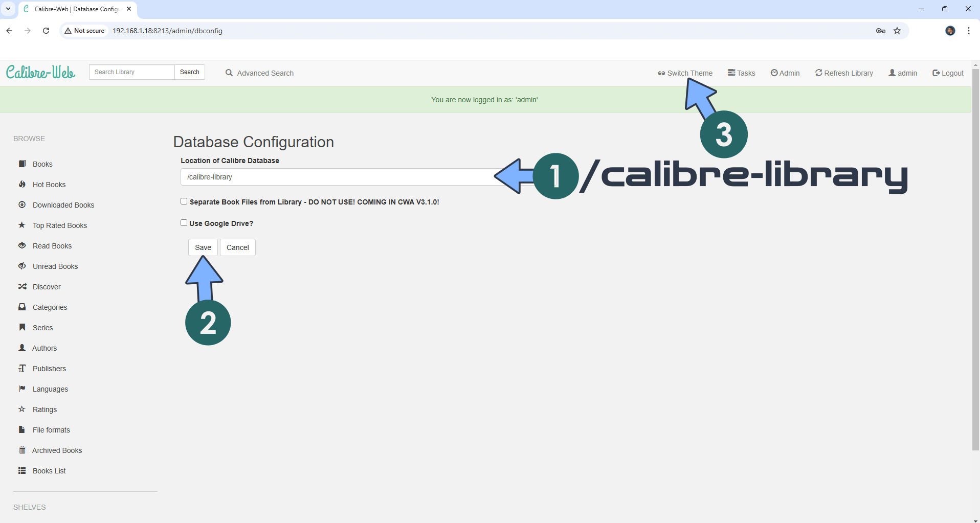
Task: Select the Top Rated Books star icon
Action: point(22,225)
